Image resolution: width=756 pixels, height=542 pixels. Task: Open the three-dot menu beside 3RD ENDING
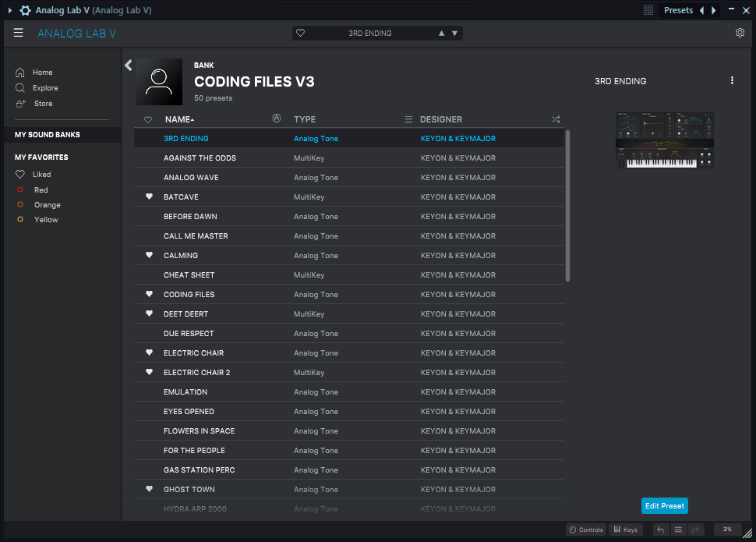(x=732, y=80)
